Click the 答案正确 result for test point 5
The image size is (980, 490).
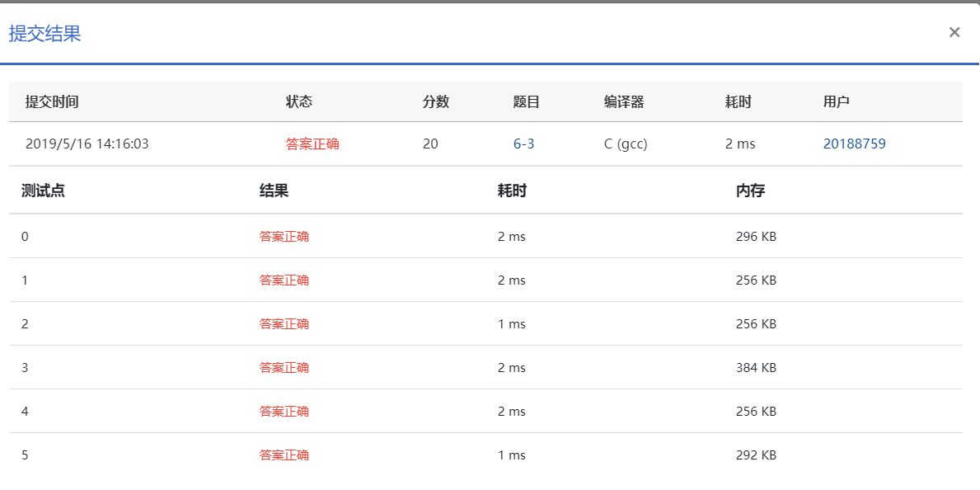[x=284, y=455]
